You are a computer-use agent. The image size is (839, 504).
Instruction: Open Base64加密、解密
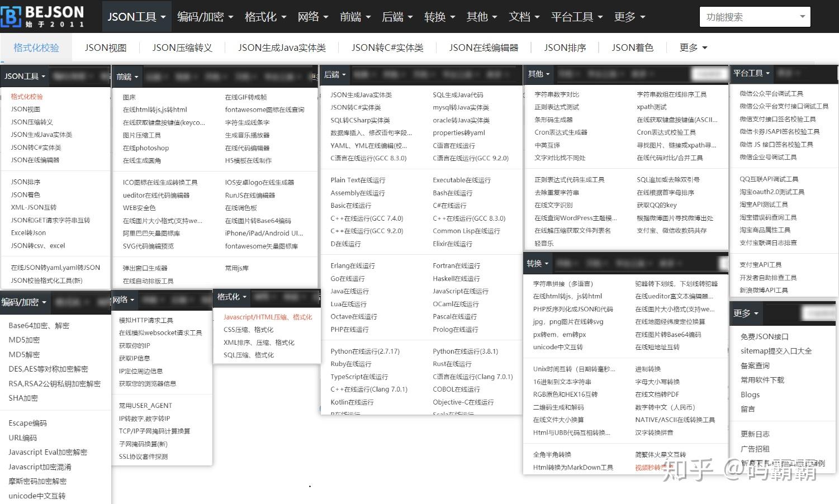click(x=39, y=326)
